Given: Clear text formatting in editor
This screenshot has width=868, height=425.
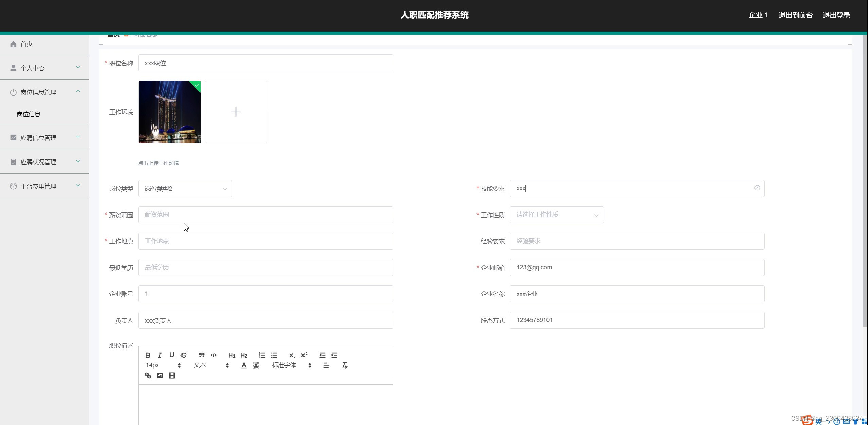Looking at the screenshot, I should pyautogui.click(x=344, y=365).
